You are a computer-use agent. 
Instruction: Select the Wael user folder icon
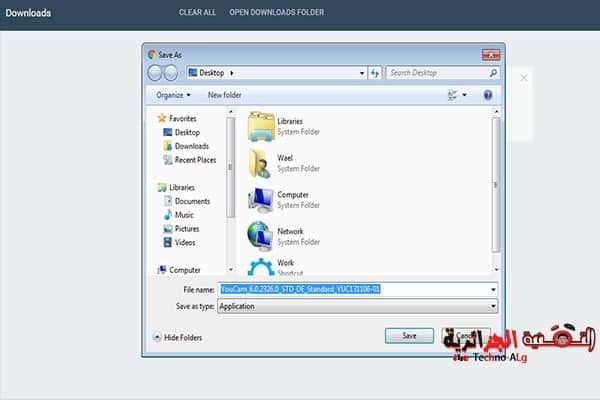(261, 162)
